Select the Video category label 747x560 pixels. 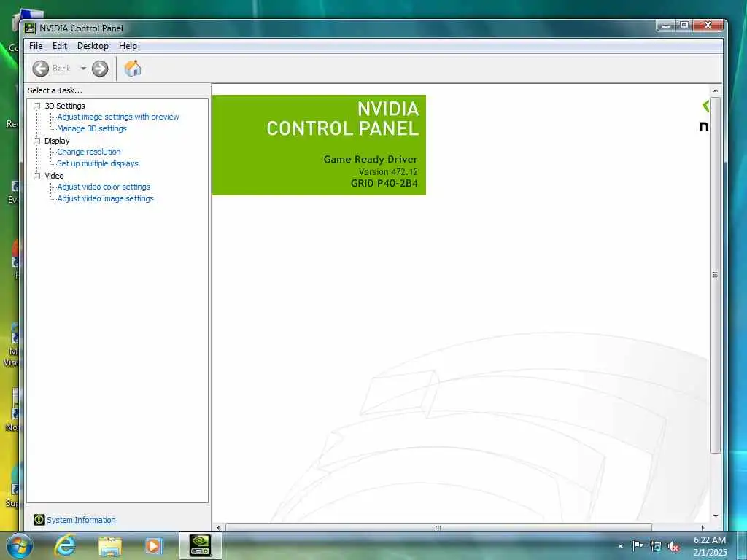pyautogui.click(x=54, y=176)
